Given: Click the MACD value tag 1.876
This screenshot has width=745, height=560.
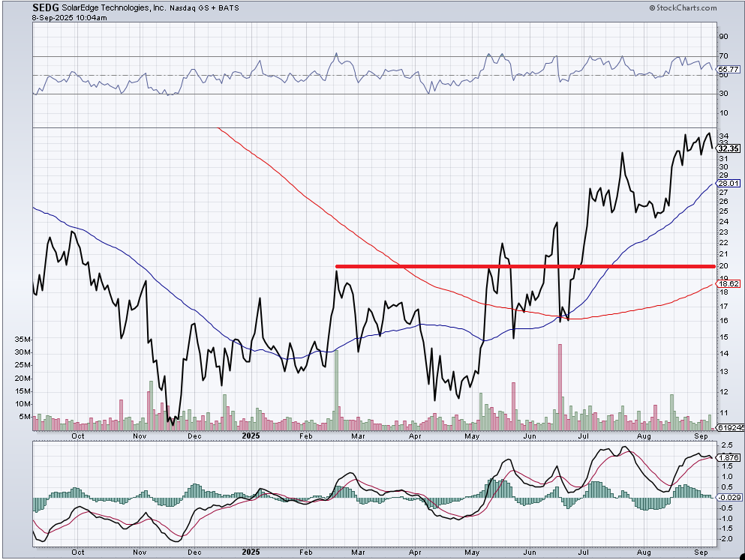Looking at the screenshot, I should pos(729,457).
